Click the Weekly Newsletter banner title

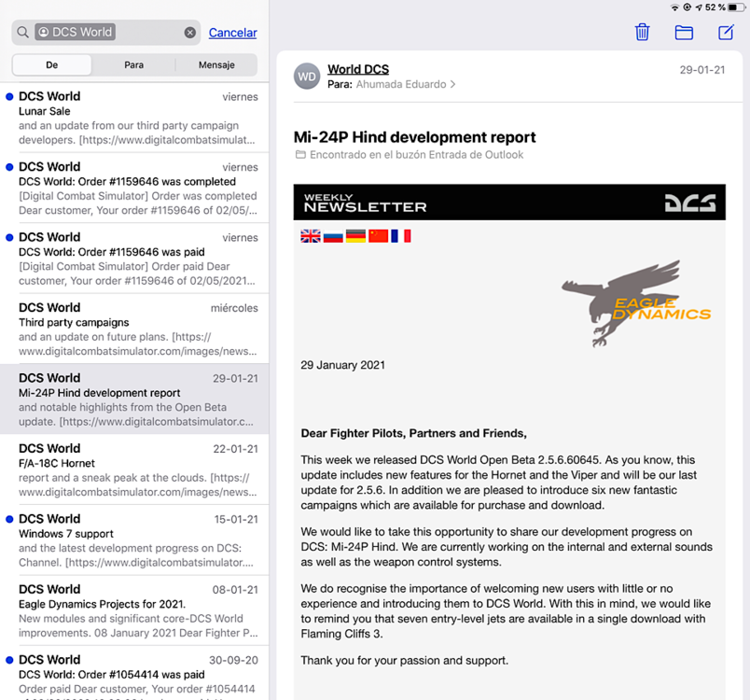coord(365,203)
